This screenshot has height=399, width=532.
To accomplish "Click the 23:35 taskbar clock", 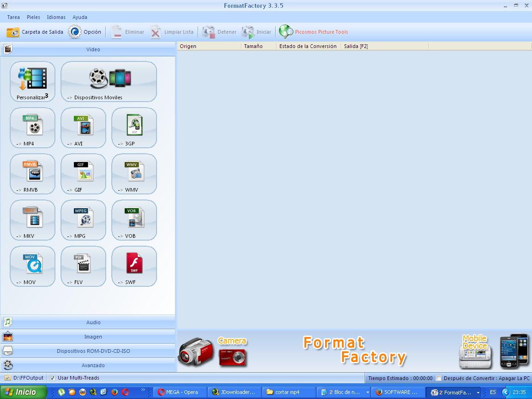I will click(519, 392).
